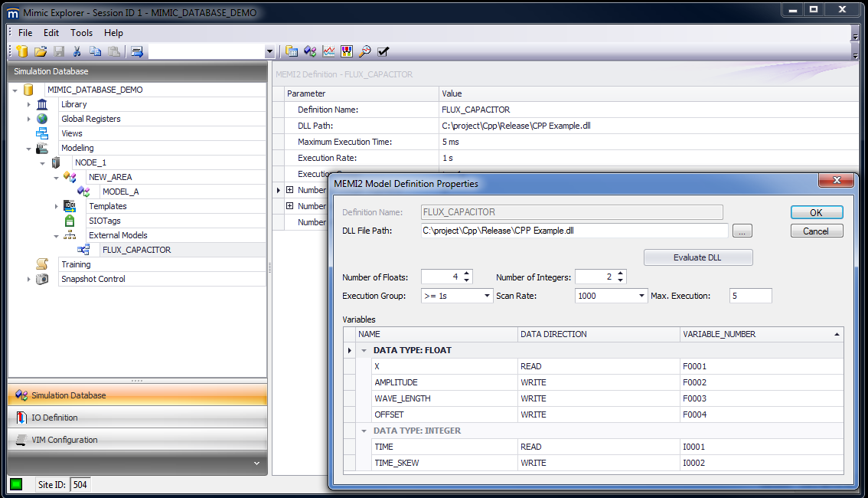Open the Tools menu
Screen dimensions: 868x498
click(81, 33)
